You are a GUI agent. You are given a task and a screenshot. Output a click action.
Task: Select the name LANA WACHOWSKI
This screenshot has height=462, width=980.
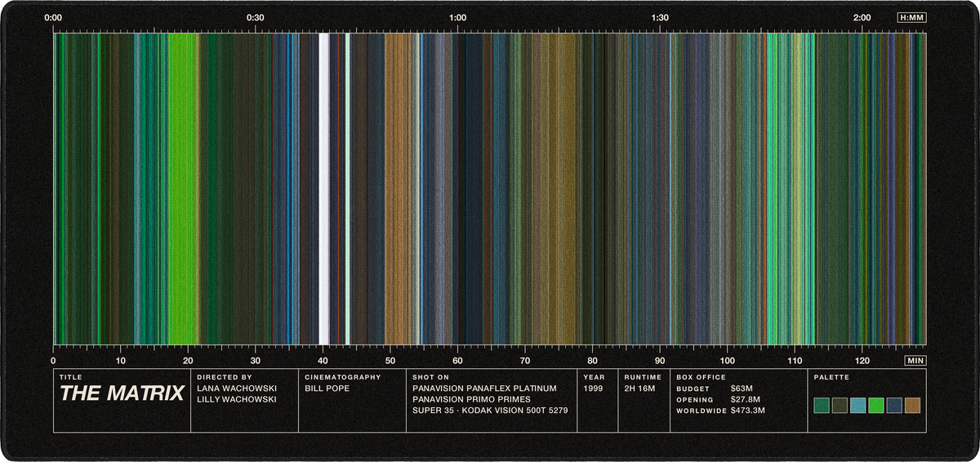pyautogui.click(x=238, y=388)
